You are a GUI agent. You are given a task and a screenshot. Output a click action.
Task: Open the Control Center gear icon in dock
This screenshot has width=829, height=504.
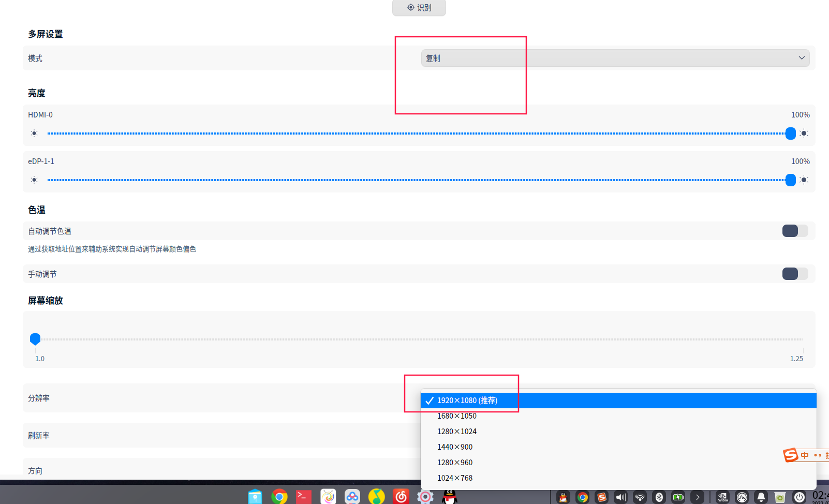coord(425,497)
